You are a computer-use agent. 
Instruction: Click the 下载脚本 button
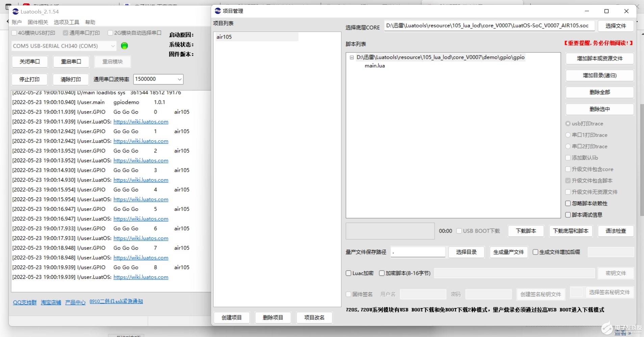(x=526, y=231)
